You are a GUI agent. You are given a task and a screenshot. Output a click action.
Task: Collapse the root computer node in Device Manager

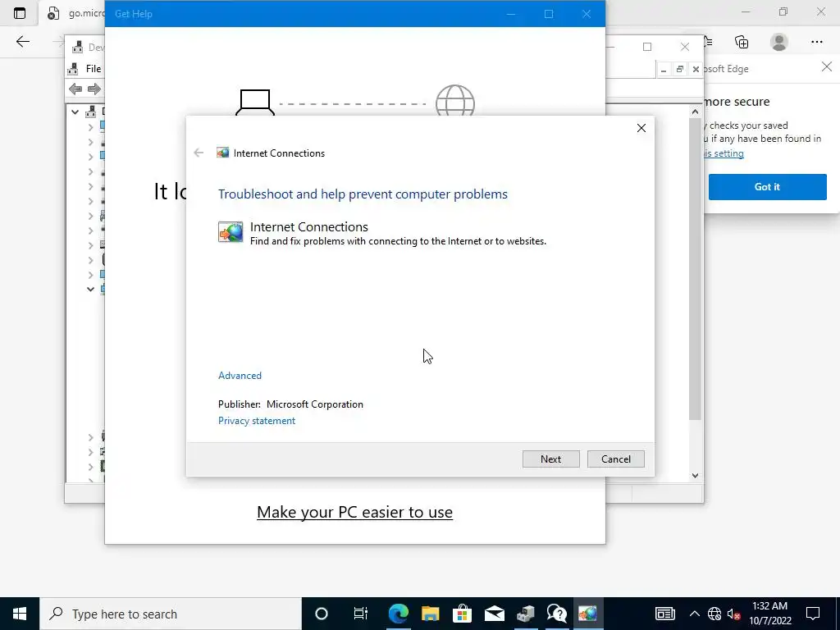(x=75, y=112)
